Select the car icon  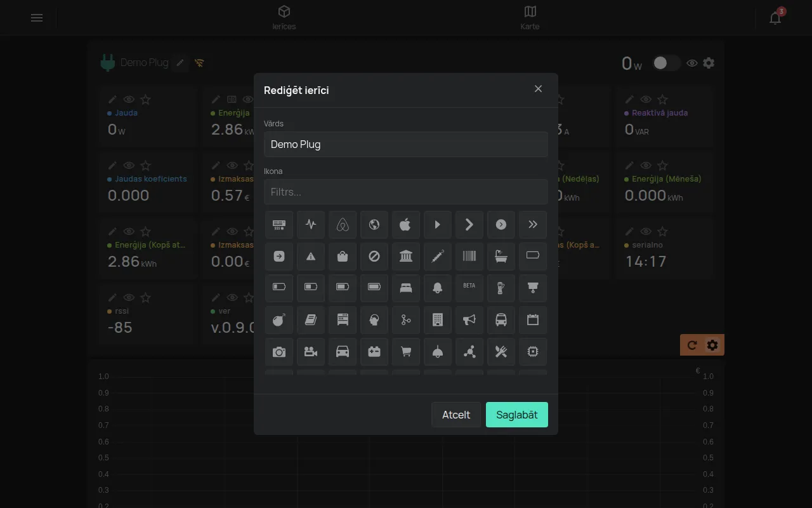point(343,351)
